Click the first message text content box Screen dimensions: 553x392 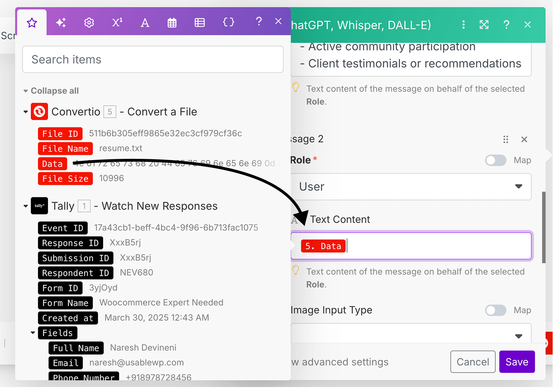[411, 59]
